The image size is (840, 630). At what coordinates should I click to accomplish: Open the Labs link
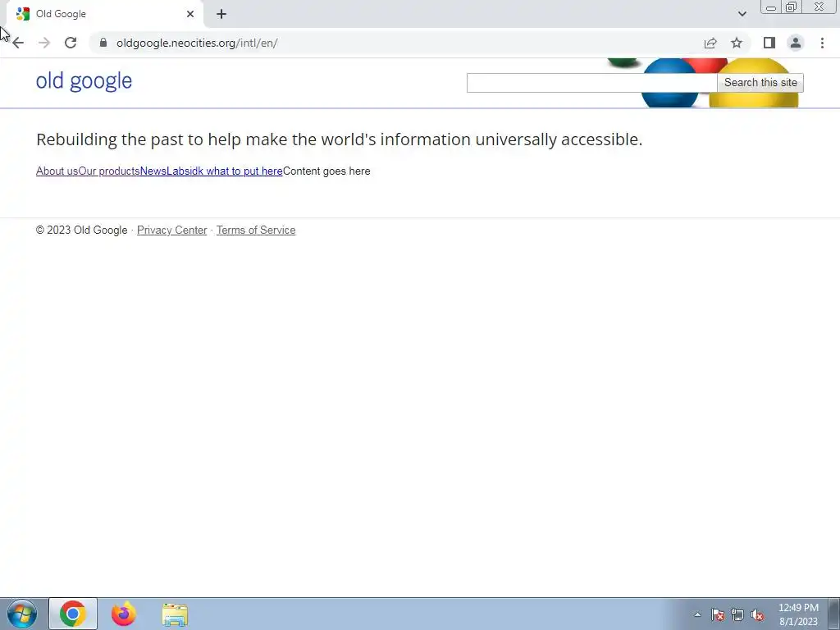[x=177, y=171]
